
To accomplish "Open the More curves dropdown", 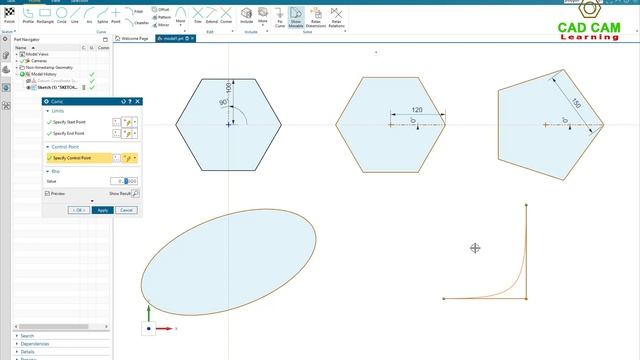I will [180, 16].
